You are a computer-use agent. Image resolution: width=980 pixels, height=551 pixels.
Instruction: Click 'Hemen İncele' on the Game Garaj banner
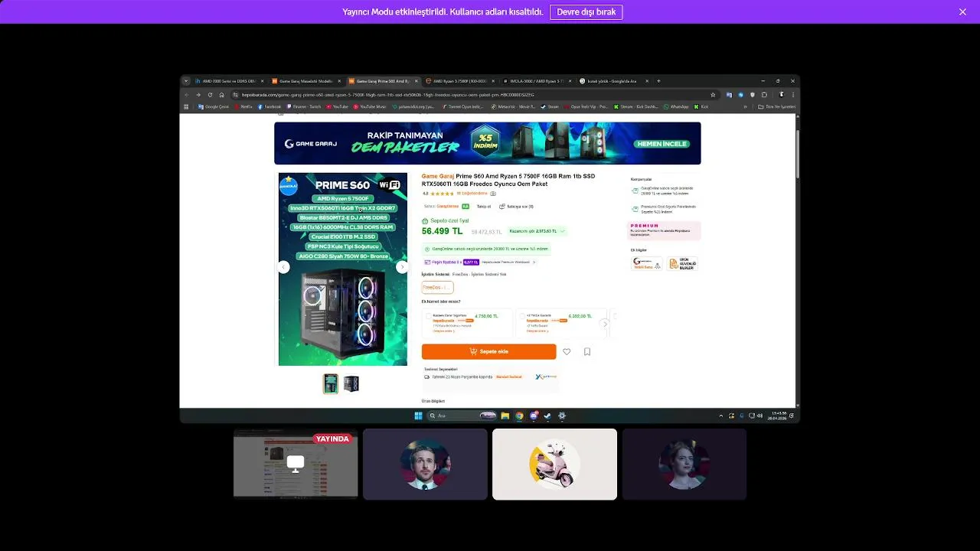tap(661, 144)
